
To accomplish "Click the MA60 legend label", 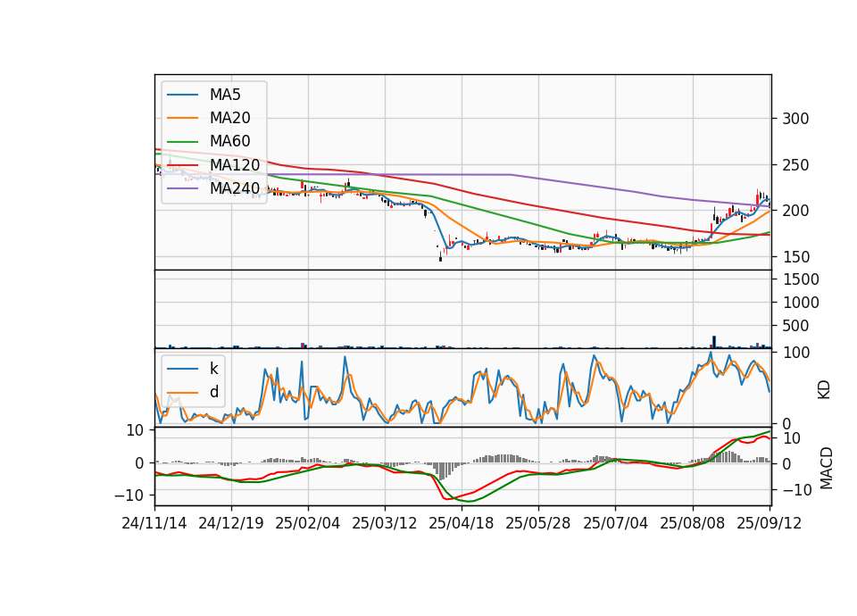I will (229, 141).
